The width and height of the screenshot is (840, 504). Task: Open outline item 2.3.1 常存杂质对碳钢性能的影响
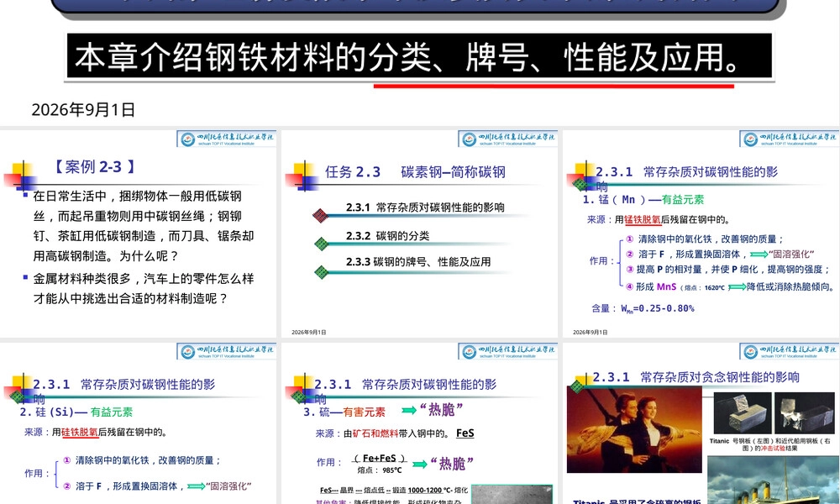[425, 207]
